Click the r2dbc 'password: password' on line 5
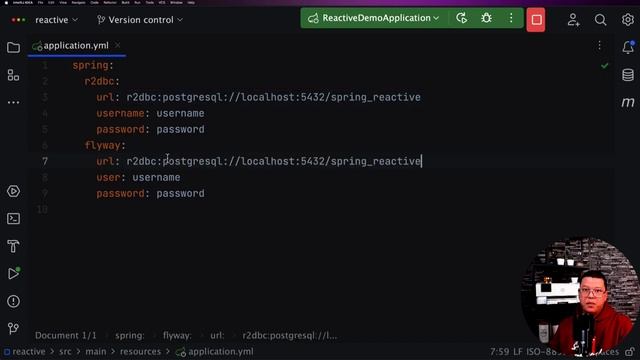The height and width of the screenshot is (360, 640). (150, 129)
